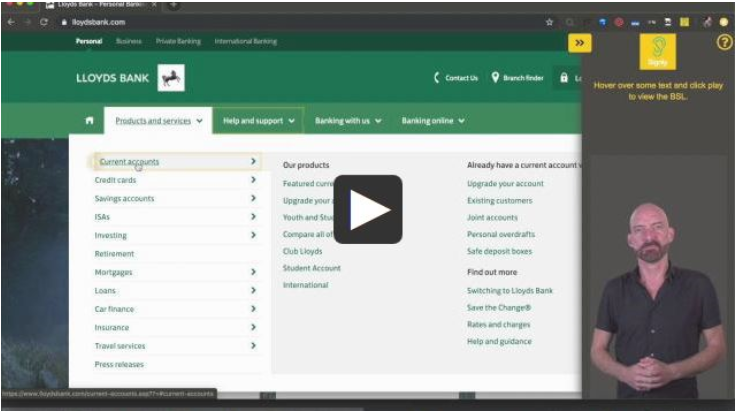Screen dimensions: 737x411
Task: Open the Joint accounts link
Action: (492, 217)
